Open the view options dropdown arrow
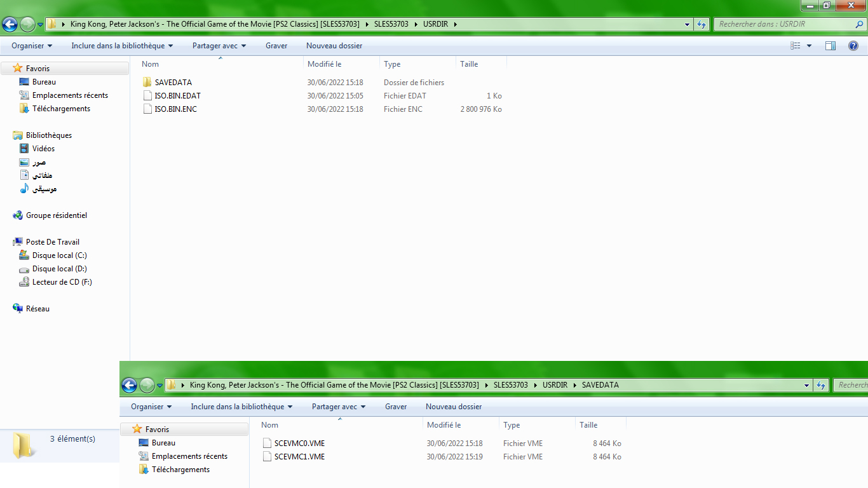Screen dimensions: 868x488 [x=809, y=46]
